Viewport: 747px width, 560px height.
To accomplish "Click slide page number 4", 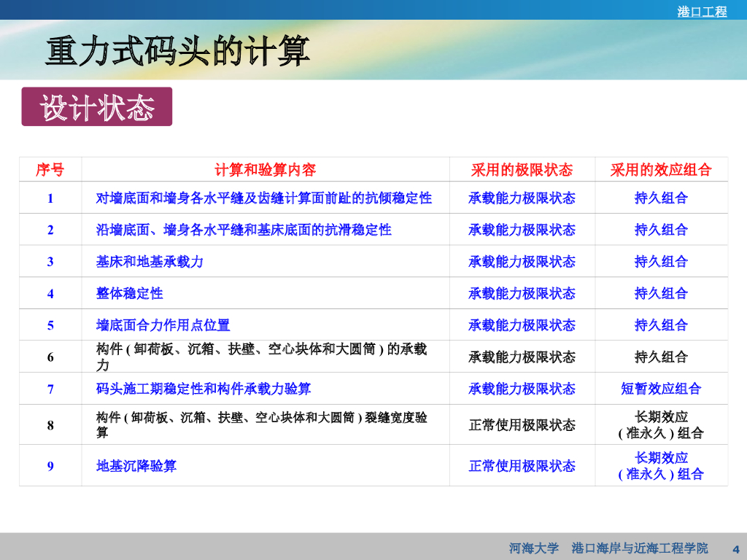I will click(735, 548).
